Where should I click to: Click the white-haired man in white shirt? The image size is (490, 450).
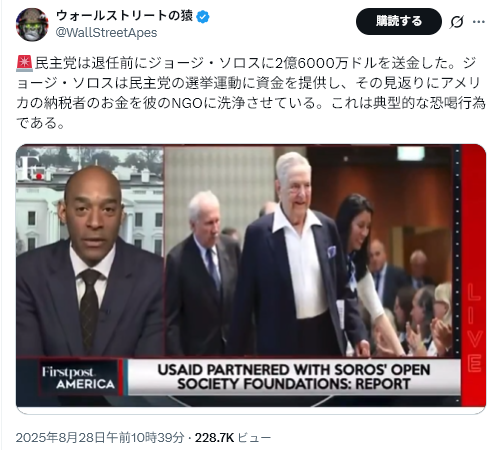pos(298,255)
